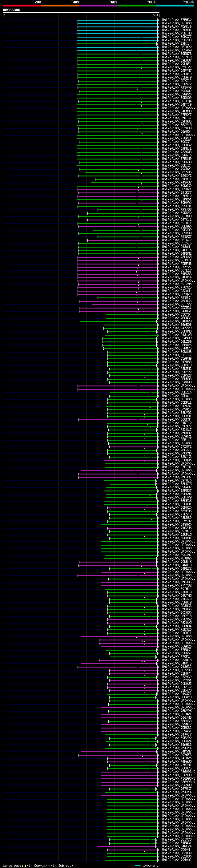
Task: Select the UniRef100_Q62830-2 entry
Action: (x=179, y=853)
